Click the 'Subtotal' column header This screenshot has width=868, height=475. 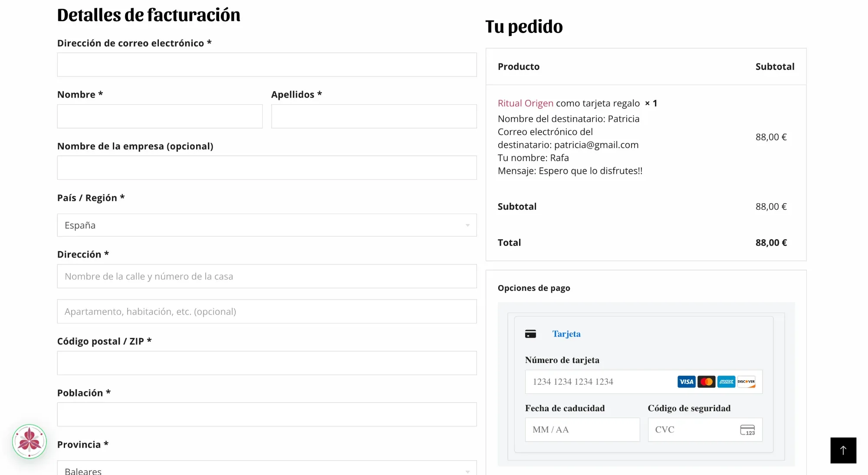[775, 67]
